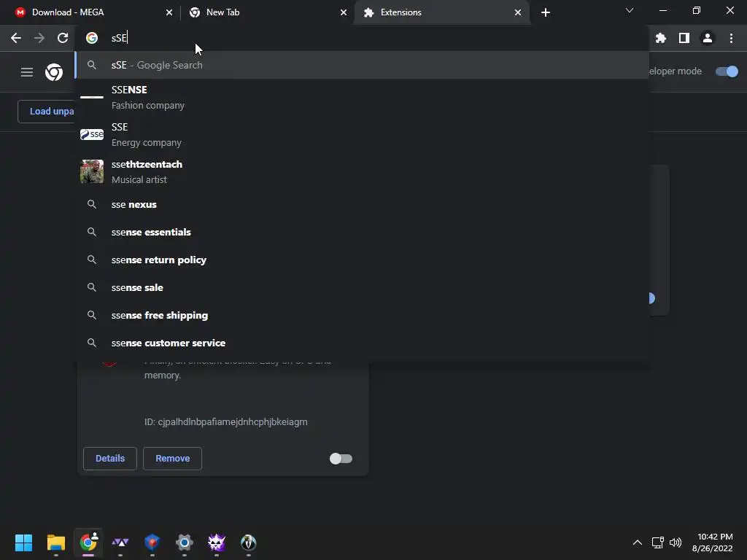Click the SSE energy company logo
Image resolution: width=747 pixels, height=560 pixels.
[92, 134]
